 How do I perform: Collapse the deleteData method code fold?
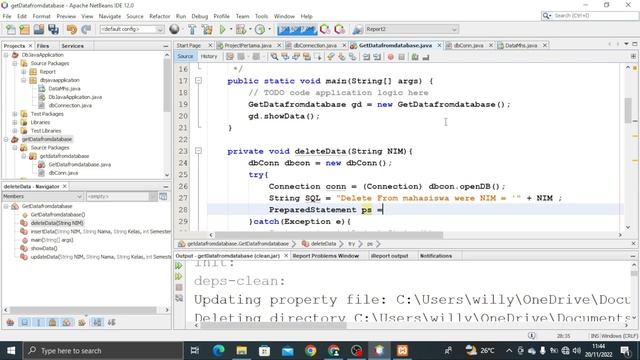point(198,151)
